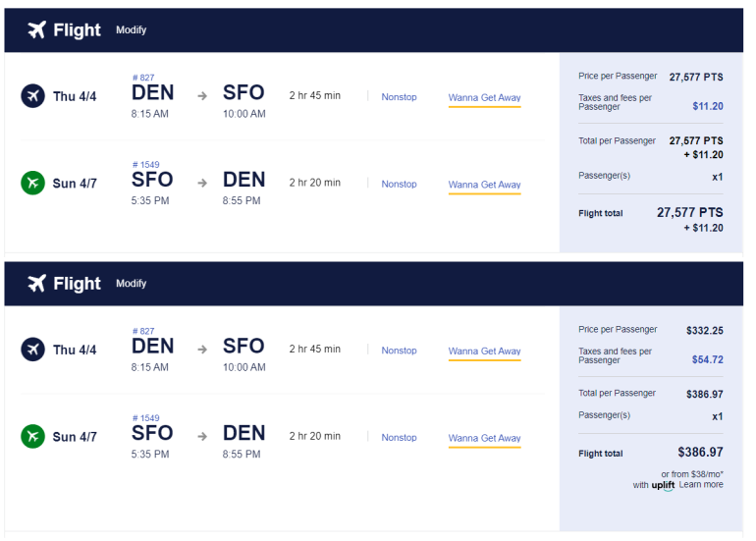Click the airplane icon in the $386.97 flight header
The image size is (756, 541).
pyautogui.click(x=37, y=284)
